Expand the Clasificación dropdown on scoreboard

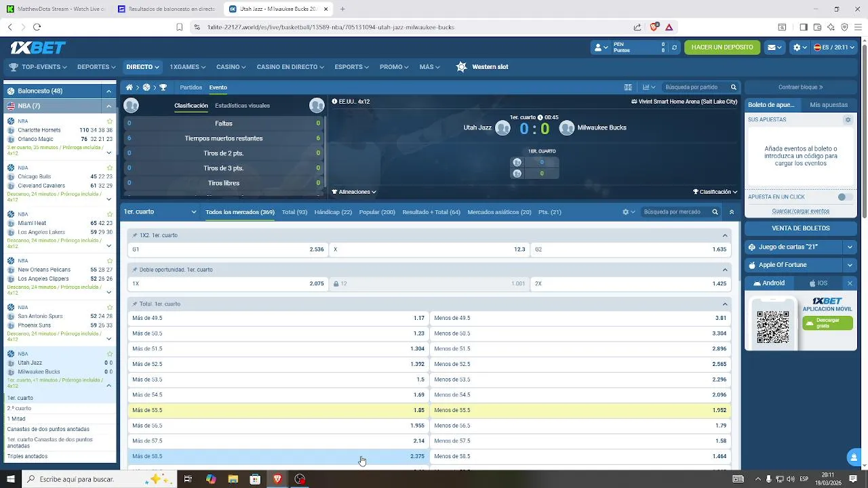click(x=715, y=192)
